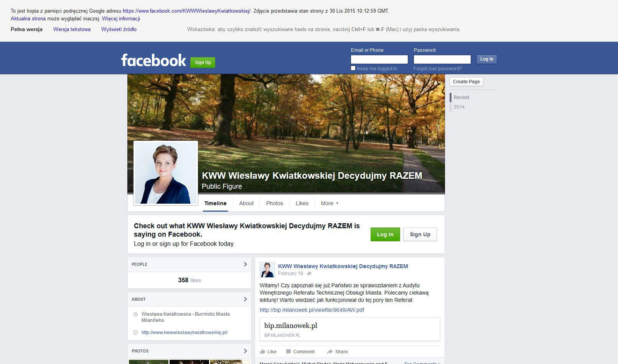Open the bip.milanowek.pl link preview card
618x364 pixels.
[350, 329]
